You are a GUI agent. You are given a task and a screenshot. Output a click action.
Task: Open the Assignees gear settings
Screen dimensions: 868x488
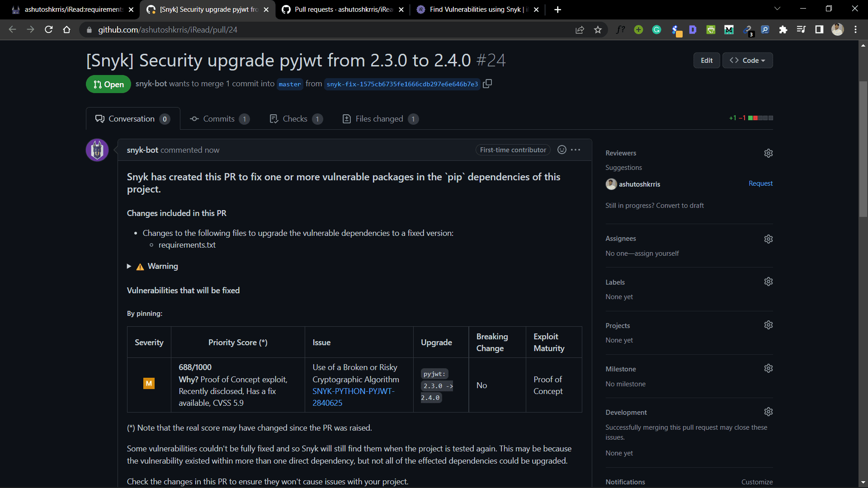(768, 239)
